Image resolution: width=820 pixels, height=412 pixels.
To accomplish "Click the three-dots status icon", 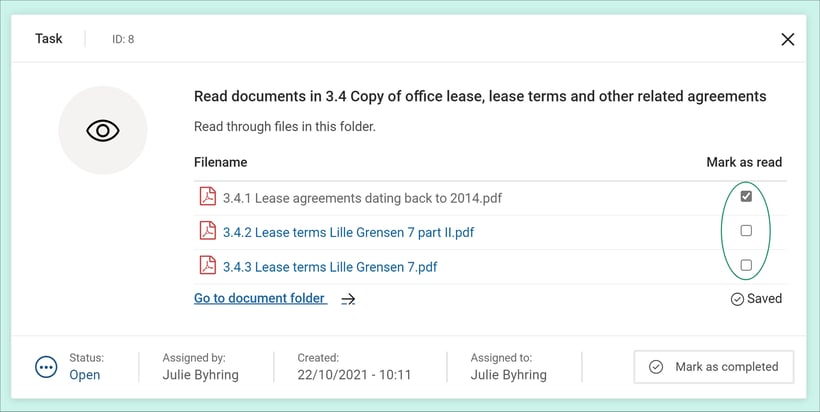I will point(46,367).
